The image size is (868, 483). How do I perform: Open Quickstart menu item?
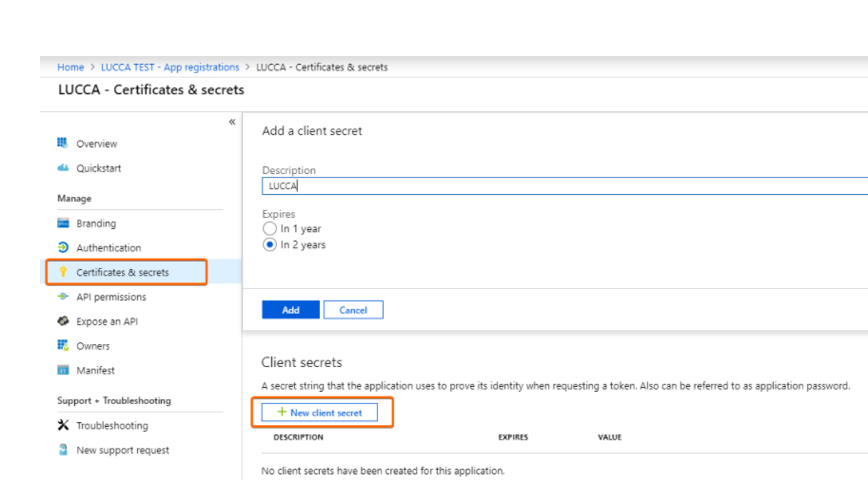(99, 168)
